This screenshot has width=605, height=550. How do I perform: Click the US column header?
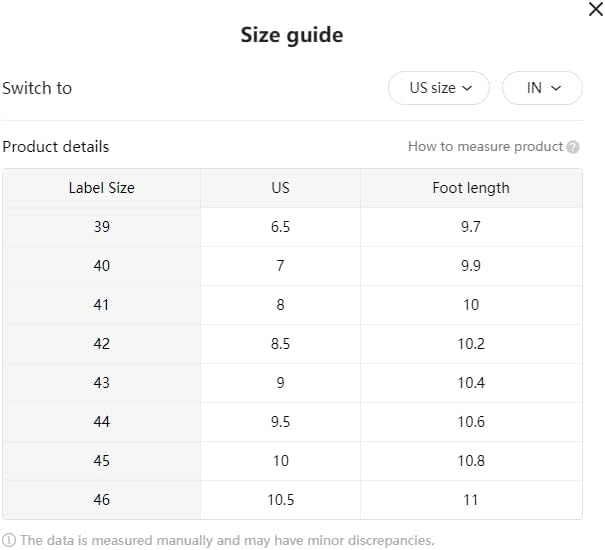[280, 188]
